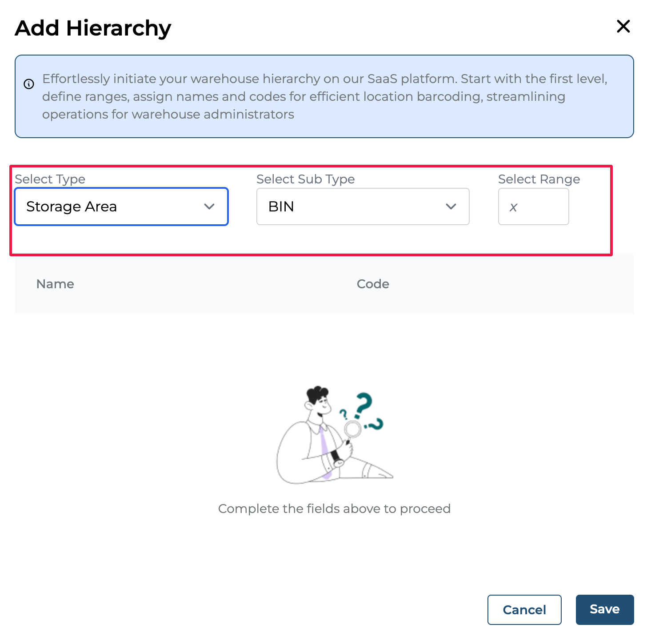The width and height of the screenshot is (647, 644).
Task: Save the new hierarchy
Action: (604, 609)
